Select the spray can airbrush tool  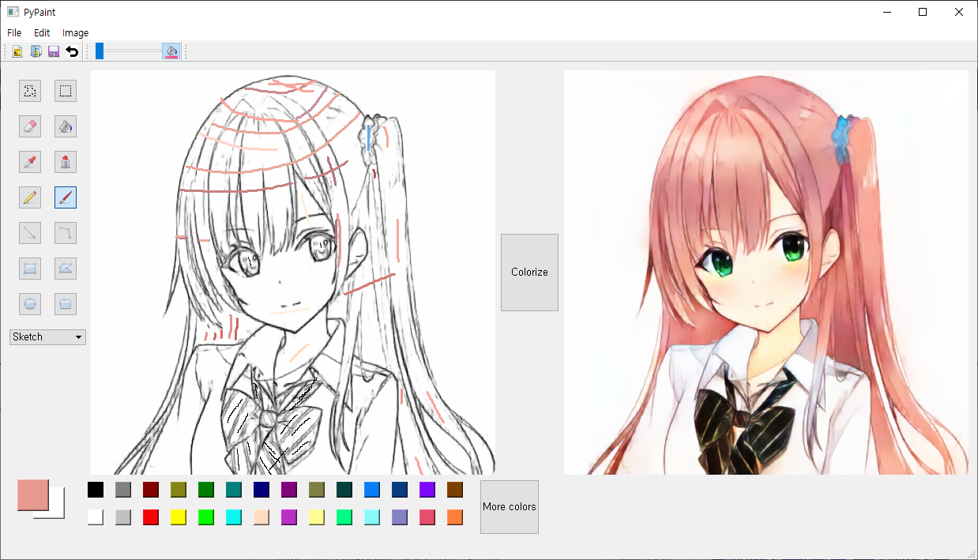coord(66,162)
